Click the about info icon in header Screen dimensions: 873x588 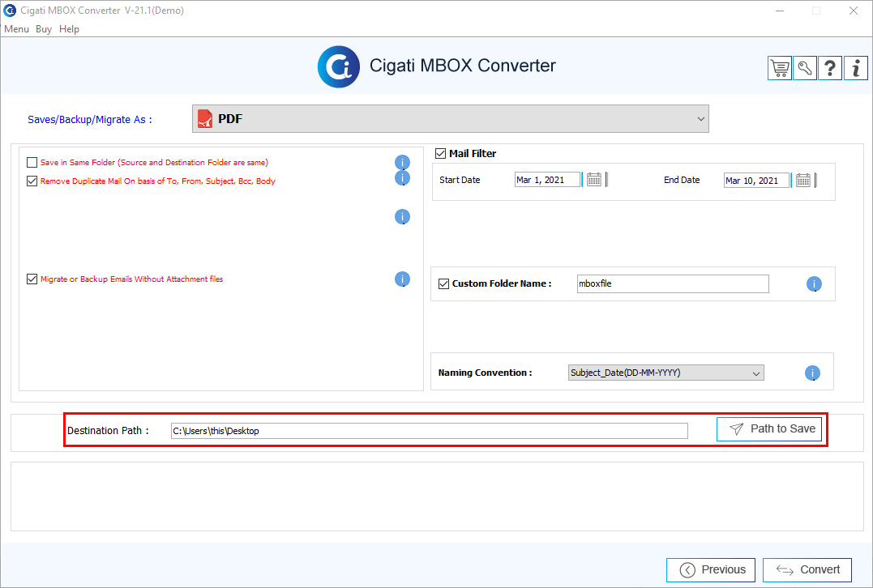coord(856,68)
